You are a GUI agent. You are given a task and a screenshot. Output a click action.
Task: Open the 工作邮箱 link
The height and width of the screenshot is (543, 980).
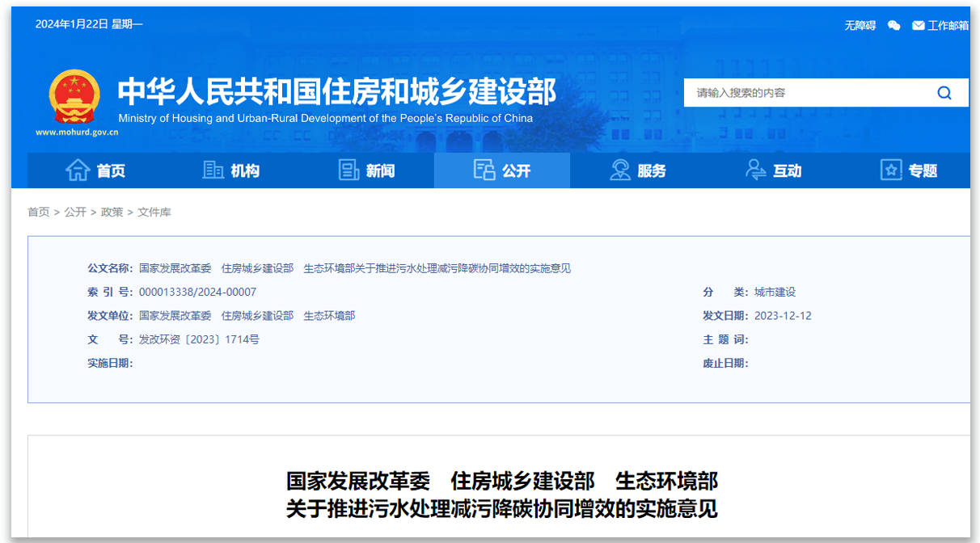coord(948,25)
